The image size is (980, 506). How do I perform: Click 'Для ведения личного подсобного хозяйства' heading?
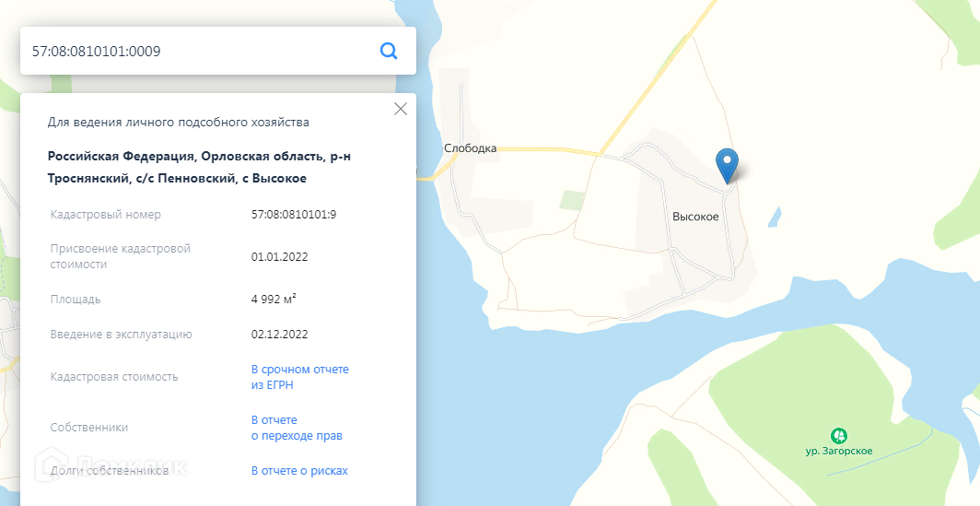[179, 122]
